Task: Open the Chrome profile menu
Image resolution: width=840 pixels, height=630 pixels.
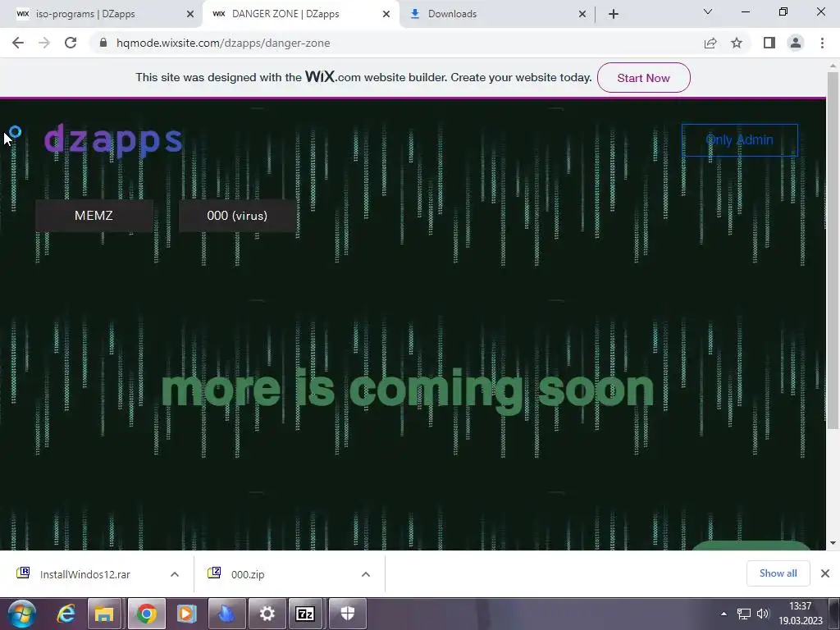Action: [796, 43]
